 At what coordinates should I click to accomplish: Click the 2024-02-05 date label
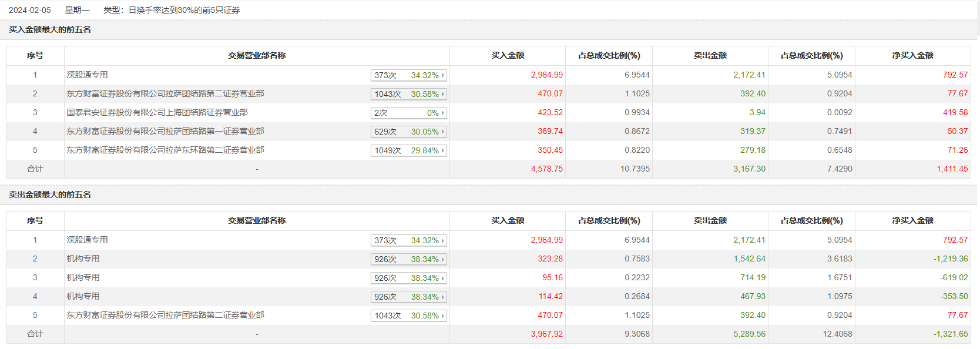click(30, 10)
